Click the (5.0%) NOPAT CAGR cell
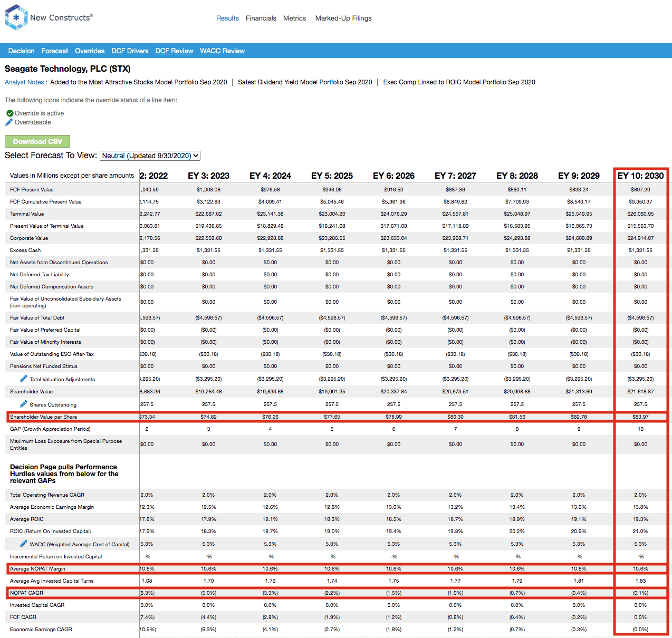The height and width of the screenshot is (638, 672). coord(208,593)
